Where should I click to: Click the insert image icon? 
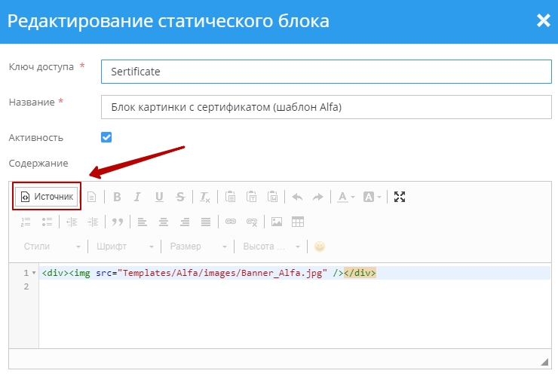tap(277, 222)
